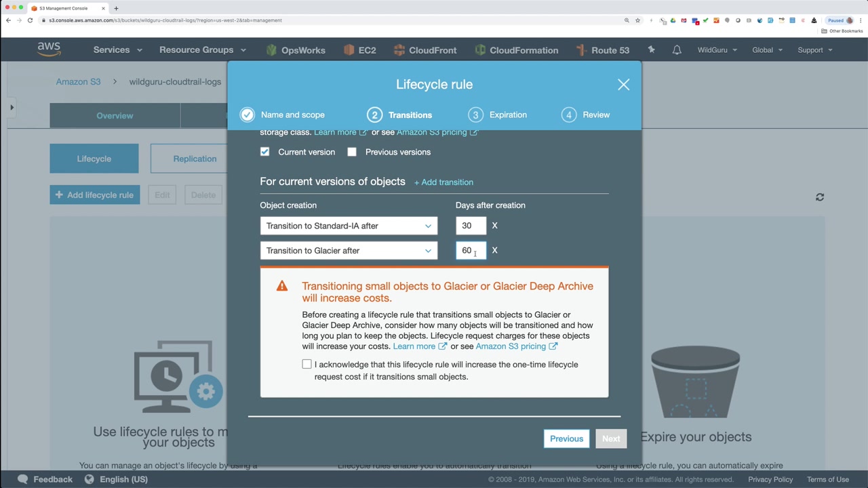The width and height of the screenshot is (868, 488).
Task: Click the zoom magnifier in address bar
Action: pyautogui.click(x=627, y=20)
